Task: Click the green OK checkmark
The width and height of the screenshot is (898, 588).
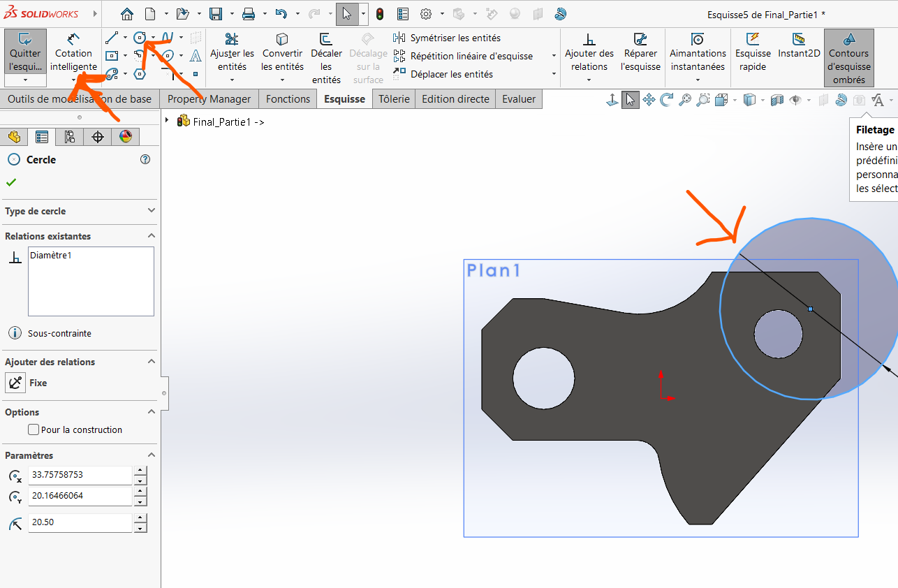Action: [x=10, y=182]
